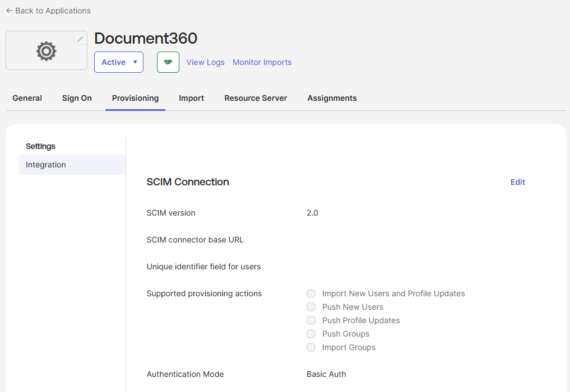
Task: Toggle the Push New Users checkbox
Action: (x=311, y=307)
